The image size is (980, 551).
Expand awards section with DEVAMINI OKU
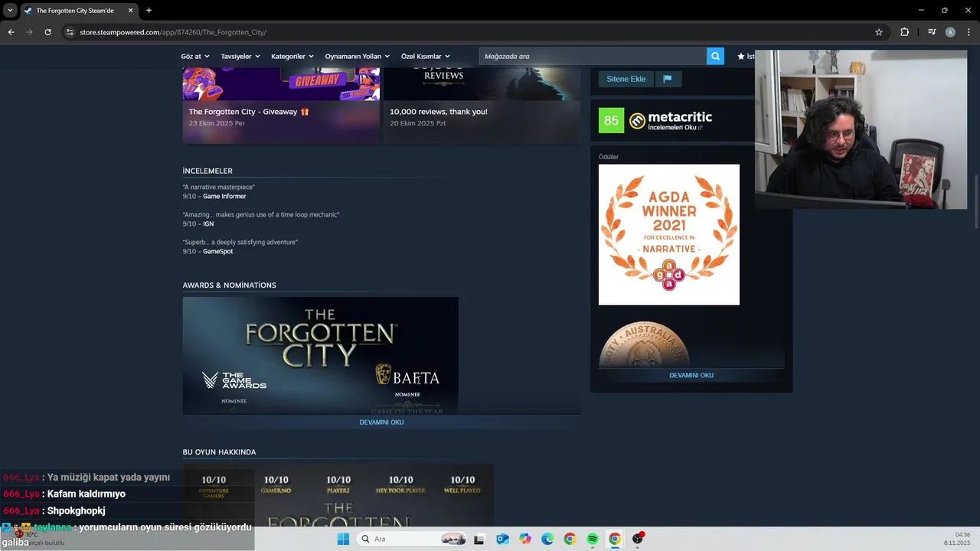(x=381, y=422)
